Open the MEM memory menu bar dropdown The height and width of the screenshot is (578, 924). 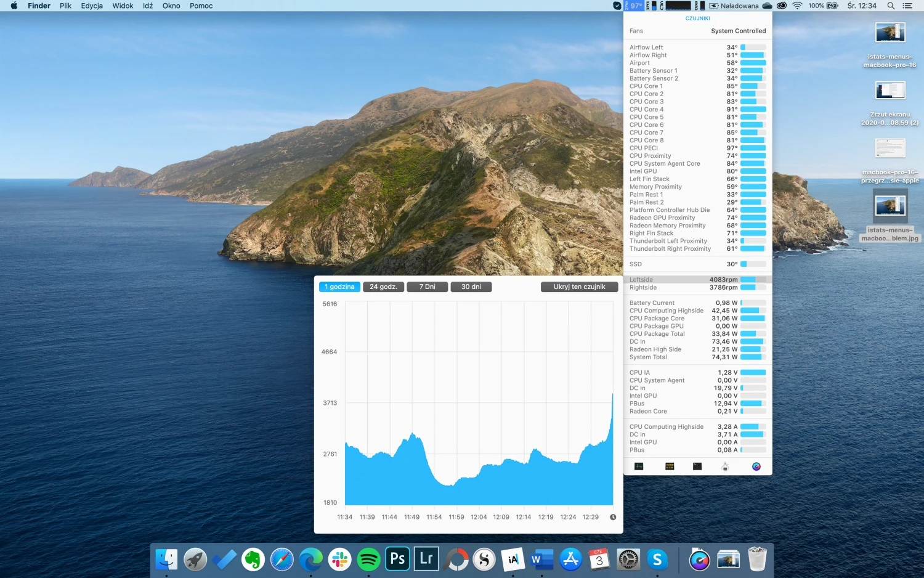(652, 6)
